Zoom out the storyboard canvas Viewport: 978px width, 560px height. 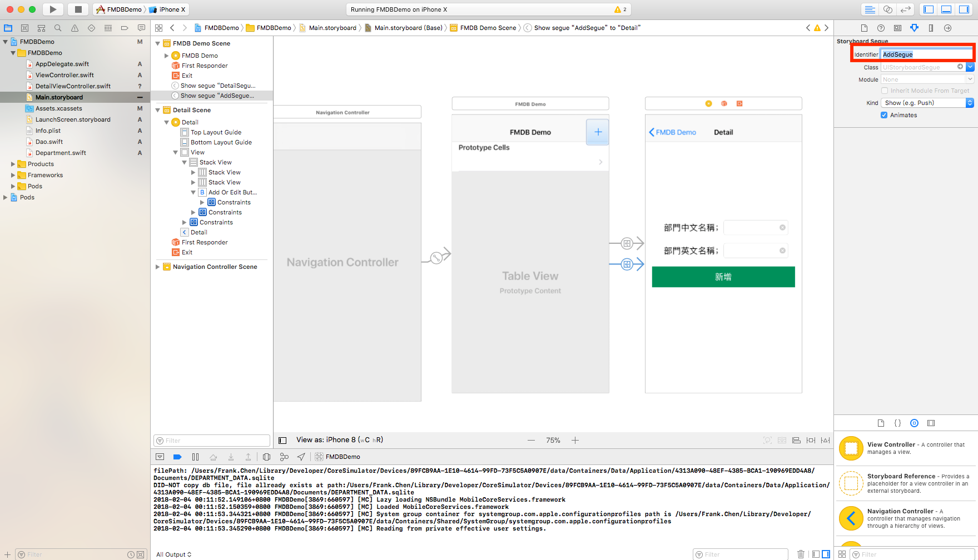[532, 440]
